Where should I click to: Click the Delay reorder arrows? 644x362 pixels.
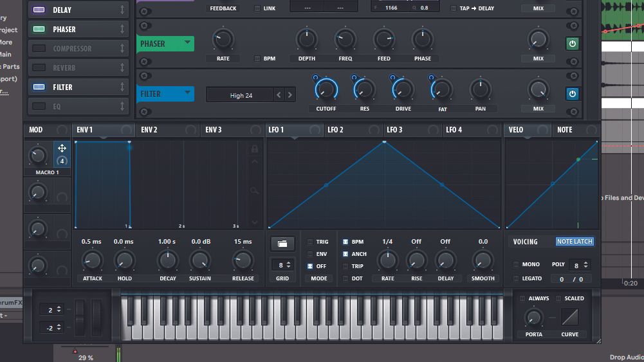(122, 10)
